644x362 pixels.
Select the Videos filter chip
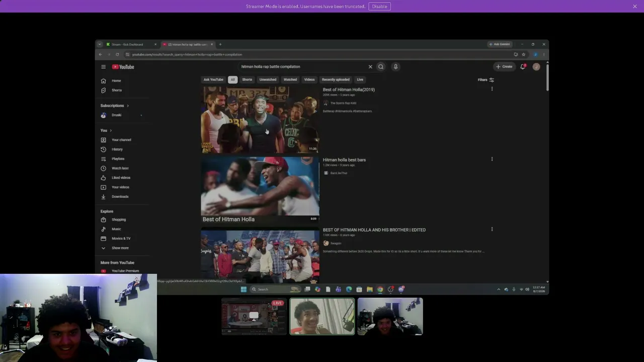click(309, 79)
